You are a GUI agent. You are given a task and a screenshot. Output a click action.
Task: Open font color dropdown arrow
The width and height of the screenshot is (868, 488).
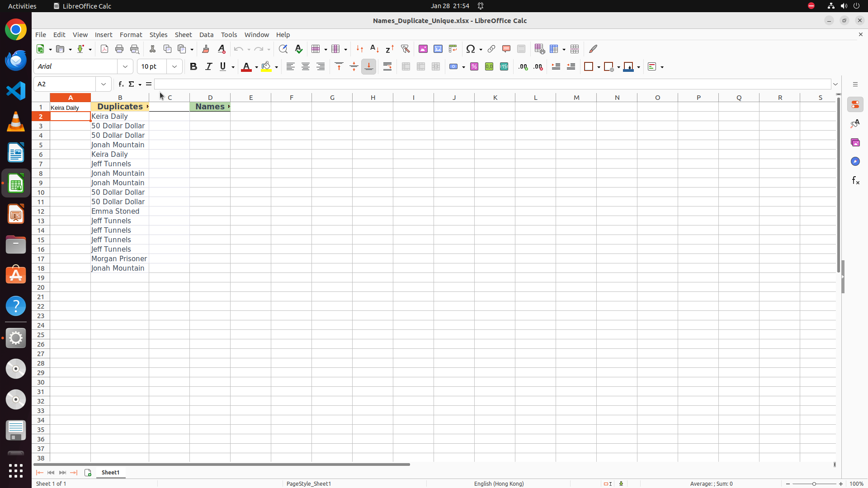256,67
